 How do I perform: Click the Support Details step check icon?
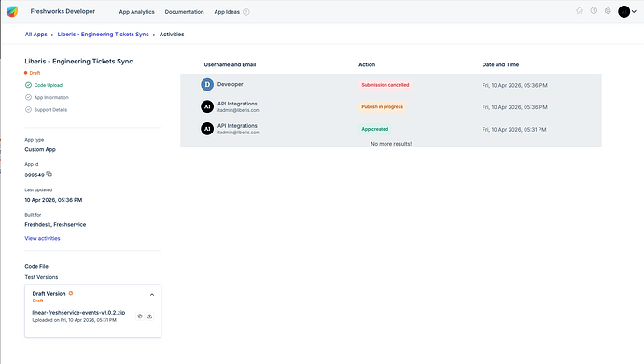coord(28,110)
